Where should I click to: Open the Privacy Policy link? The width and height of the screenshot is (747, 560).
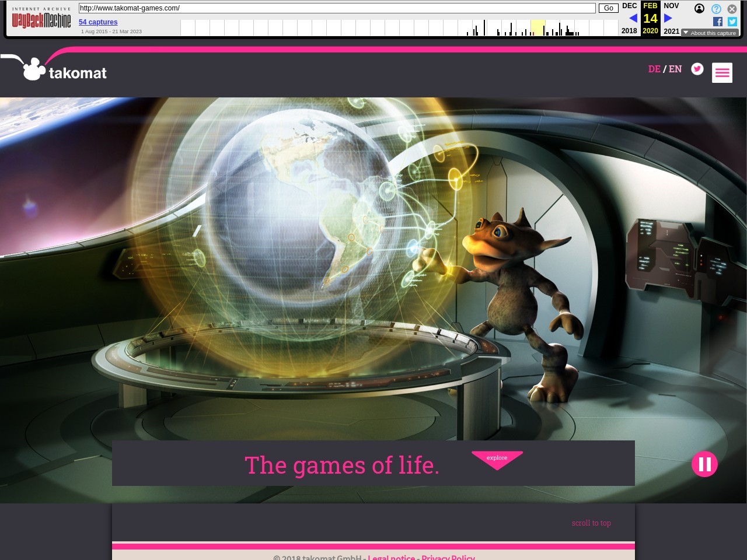click(x=448, y=557)
